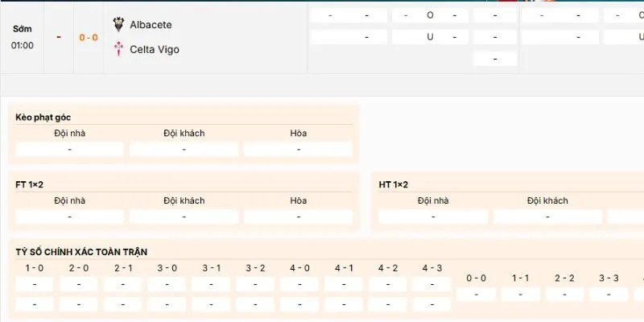Open the Celta Vigo team name link
Viewport: 644px width, 322px height.
[x=155, y=49]
